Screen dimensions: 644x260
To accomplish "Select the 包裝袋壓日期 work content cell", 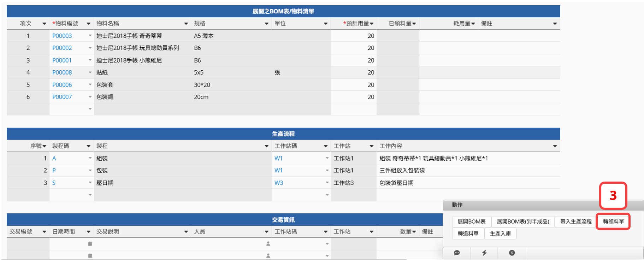I will click(x=468, y=183).
